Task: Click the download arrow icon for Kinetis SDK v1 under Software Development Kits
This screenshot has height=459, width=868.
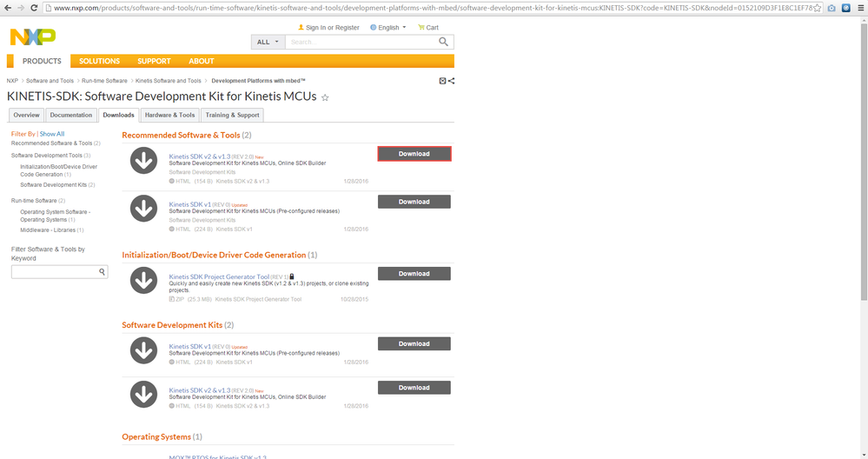Action: tap(144, 350)
